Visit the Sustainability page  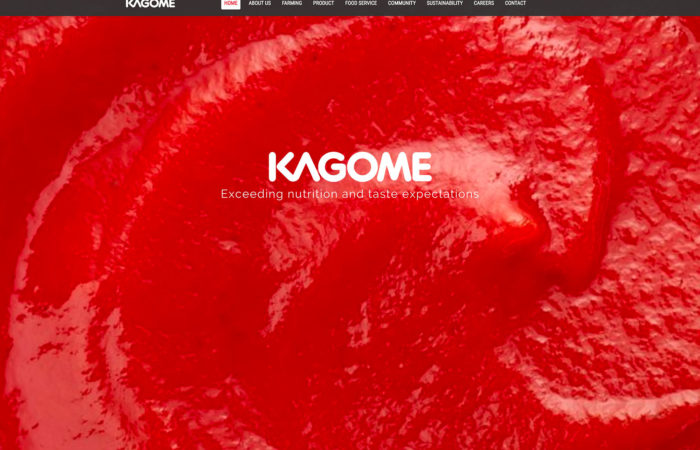[445, 4]
